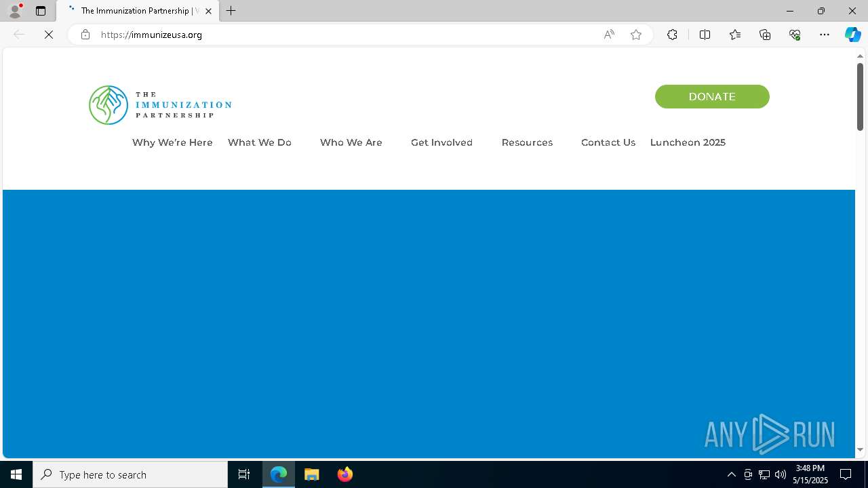Open the notification center
Image resolution: width=868 pixels, height=488 pixels.
[x=846, y=474]
